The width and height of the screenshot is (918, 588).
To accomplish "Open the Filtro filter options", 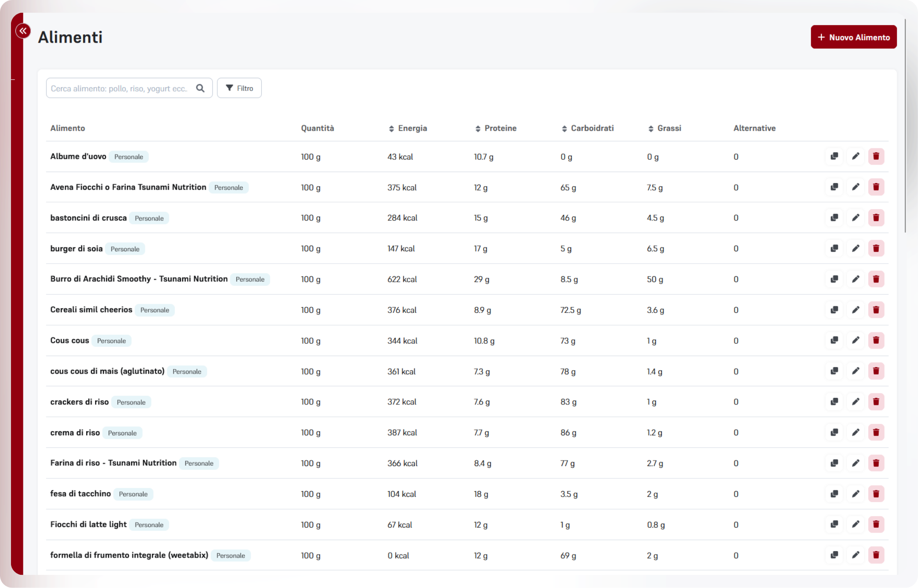I will (x=239, y=88).
